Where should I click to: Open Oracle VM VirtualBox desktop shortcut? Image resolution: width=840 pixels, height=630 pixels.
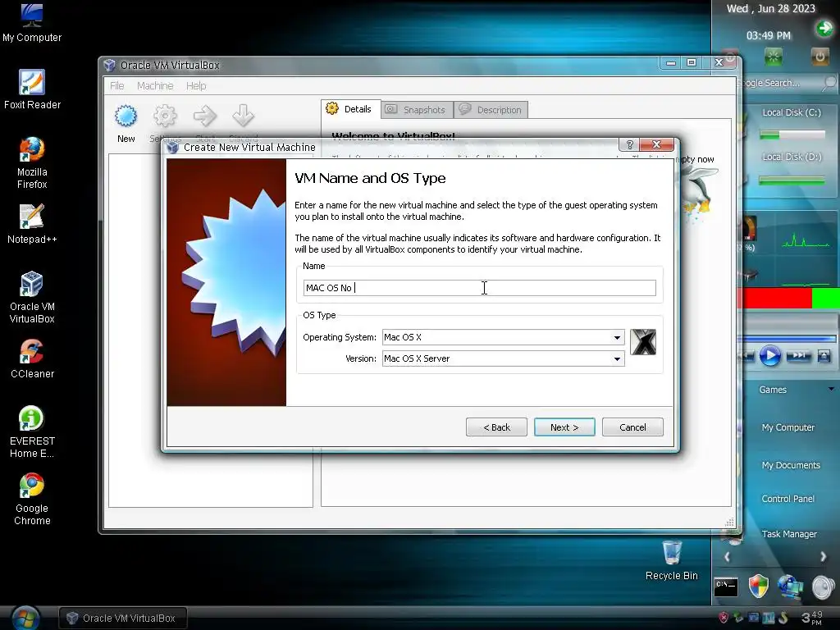point(32,297)
